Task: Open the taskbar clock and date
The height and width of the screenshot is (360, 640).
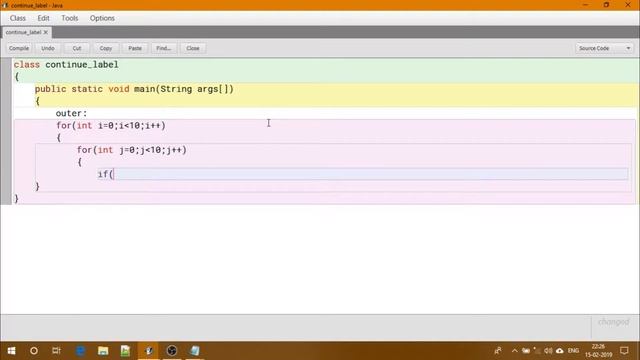Action: coord(598,351)
